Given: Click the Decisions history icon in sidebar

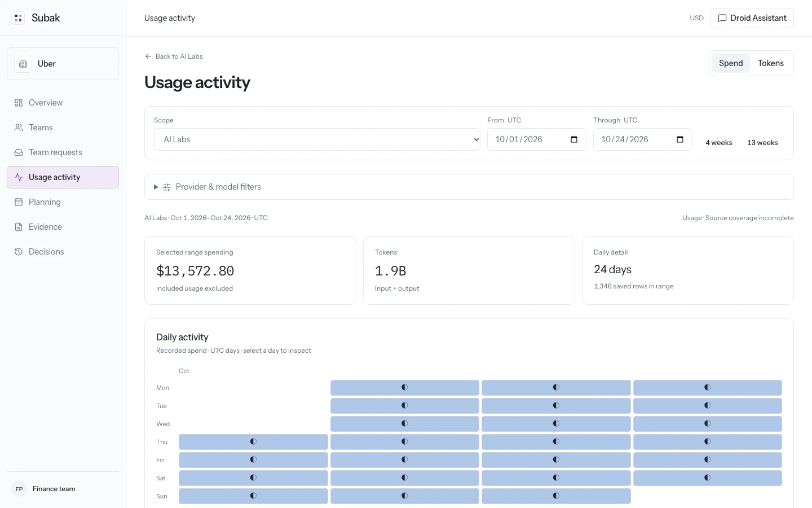Looking at the screenshot, I should pyautogui.click(x=19, y=252).
